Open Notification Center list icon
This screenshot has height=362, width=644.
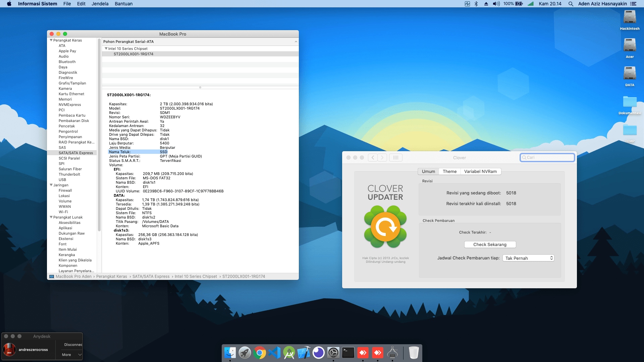[x=633, y=4]
